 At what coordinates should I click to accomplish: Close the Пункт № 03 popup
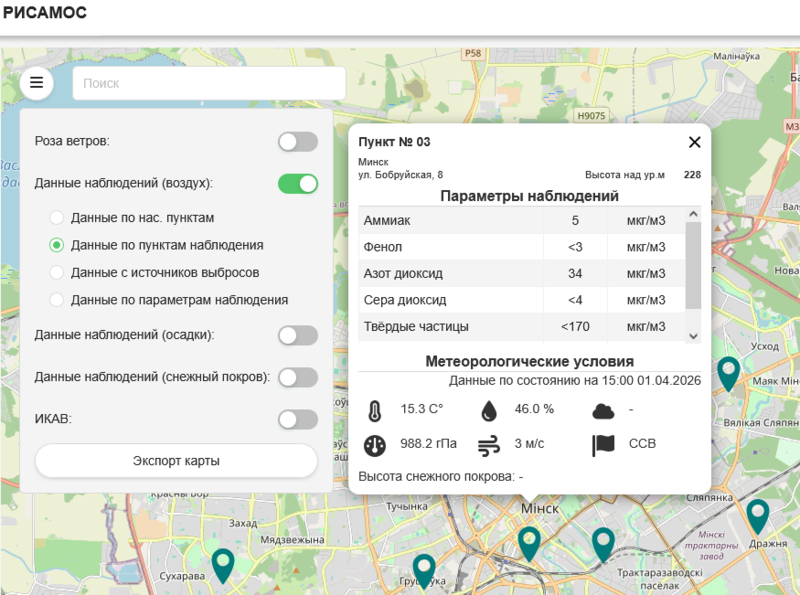pos(695,142)
